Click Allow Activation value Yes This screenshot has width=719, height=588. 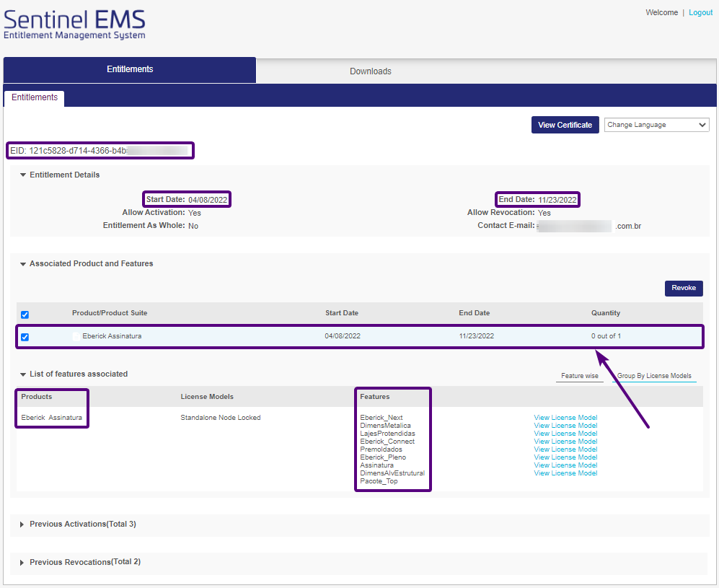coord(195,213)
